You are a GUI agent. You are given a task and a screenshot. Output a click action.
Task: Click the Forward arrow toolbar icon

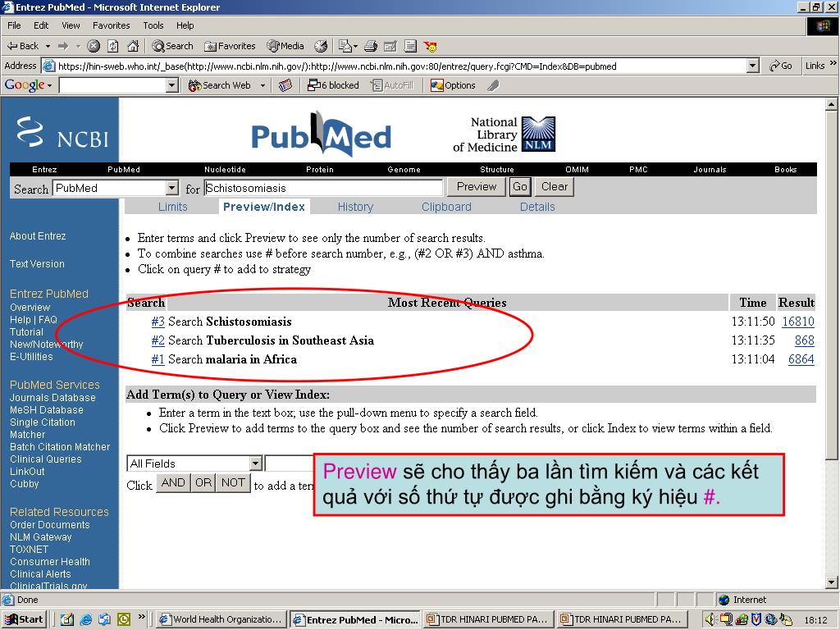point(63,46)
